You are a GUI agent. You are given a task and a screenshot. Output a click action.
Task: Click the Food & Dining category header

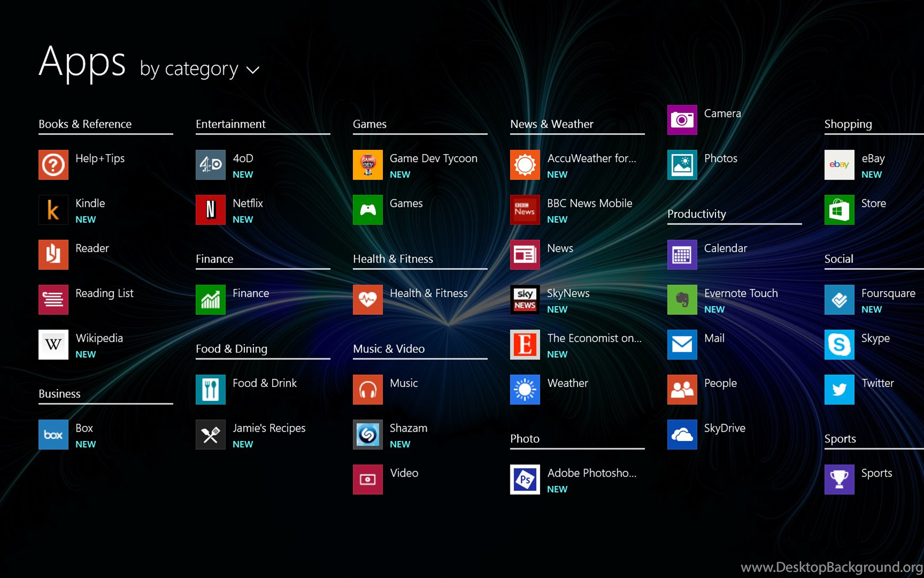[232, 348]
